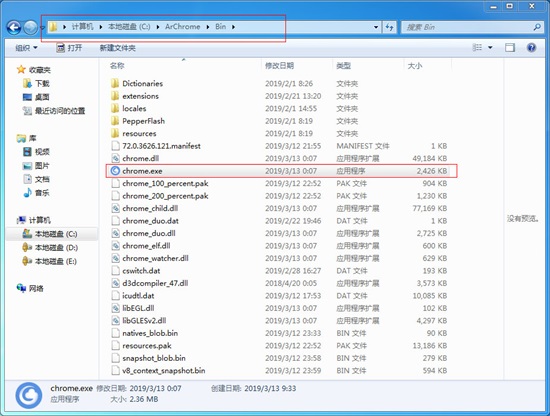Select file name v8_context_snapshot.bin
The width and height of the screenshot is (550, 416).
pyautogui.click(x=164, y=370)
